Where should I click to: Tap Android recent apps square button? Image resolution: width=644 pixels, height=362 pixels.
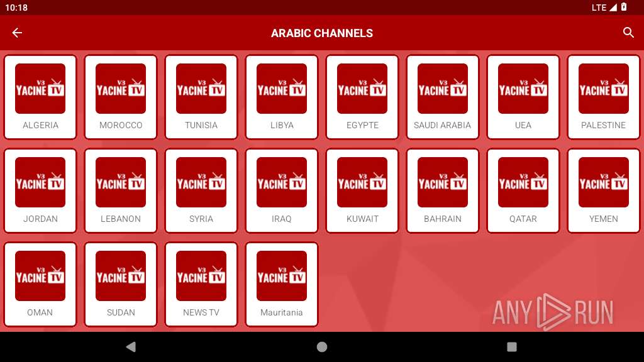[x=512, y=347]
